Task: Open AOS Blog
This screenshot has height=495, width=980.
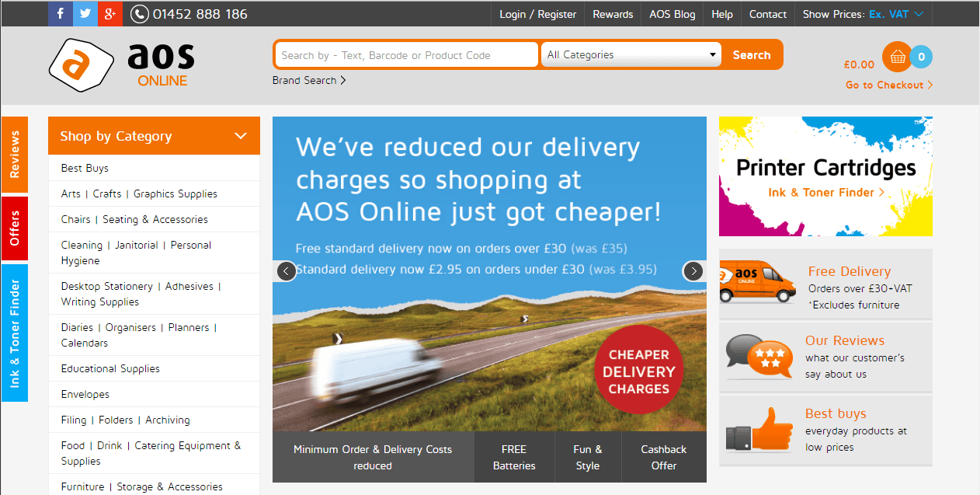Action: (672, 14)
